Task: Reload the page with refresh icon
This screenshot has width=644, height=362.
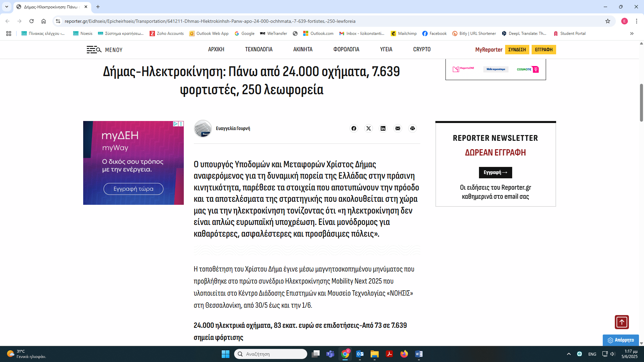Action: tap(32, 21)
